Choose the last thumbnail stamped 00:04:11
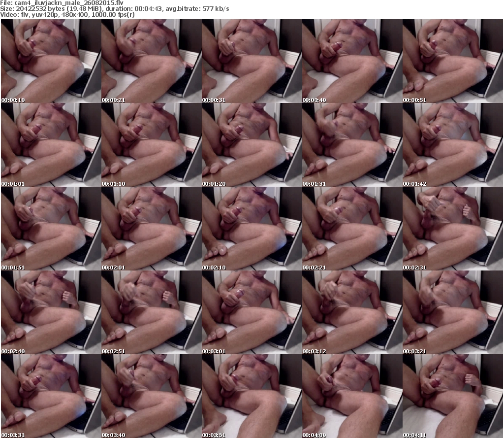 click(453, 396)
